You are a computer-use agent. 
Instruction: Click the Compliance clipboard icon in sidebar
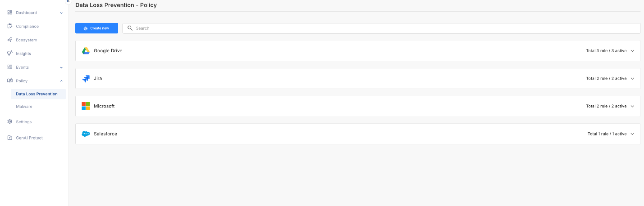pyautogui.click(x=10, y=26)
